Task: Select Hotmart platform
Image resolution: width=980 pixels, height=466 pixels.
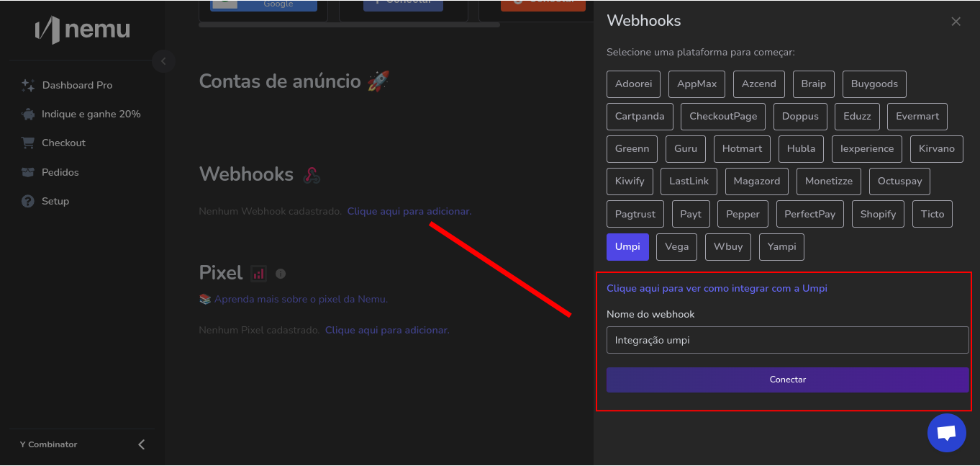Action: 742,148
